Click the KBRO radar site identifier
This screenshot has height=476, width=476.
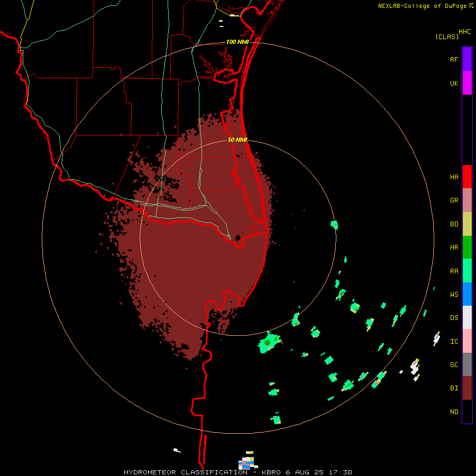click(271, 472)
